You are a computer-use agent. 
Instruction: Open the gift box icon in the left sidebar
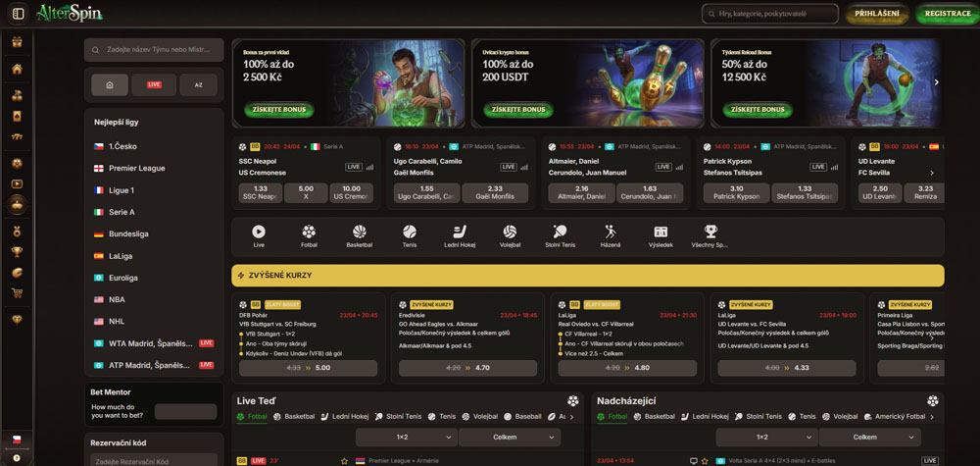(17, 42)
